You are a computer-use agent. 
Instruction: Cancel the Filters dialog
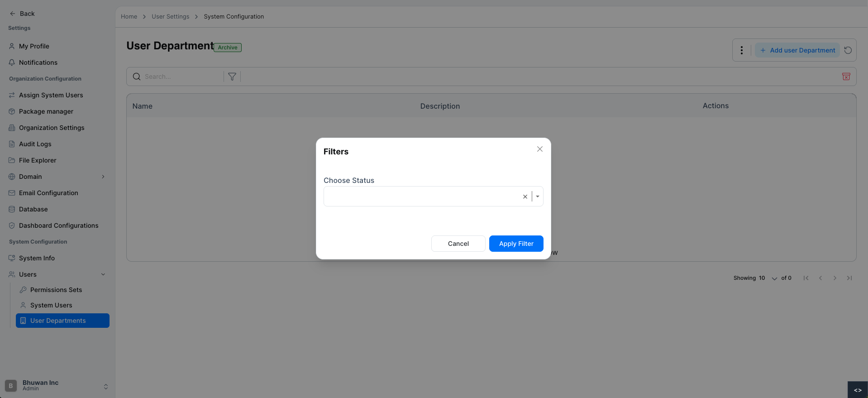click(x=458, y=244)
